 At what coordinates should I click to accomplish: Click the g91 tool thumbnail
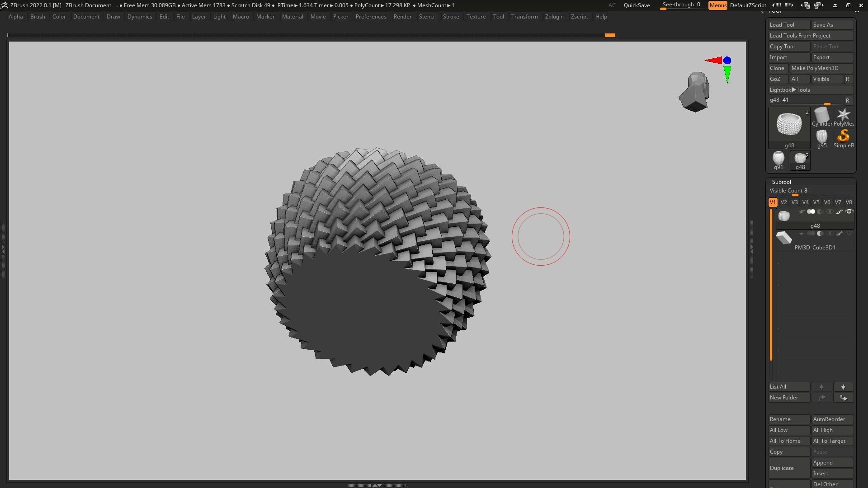[x=778, y=159]
